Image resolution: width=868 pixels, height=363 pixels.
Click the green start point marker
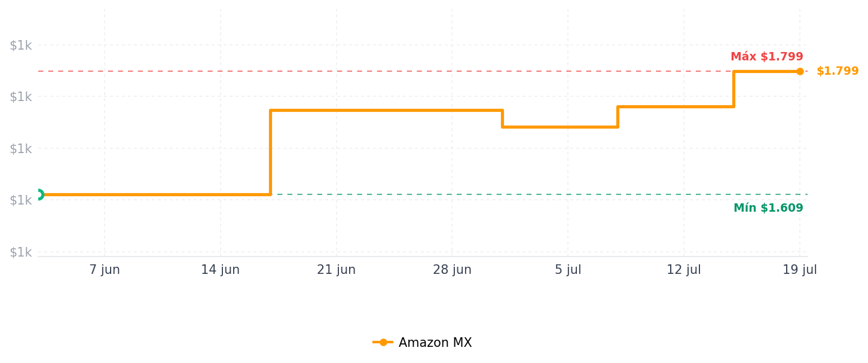point(39,194)
